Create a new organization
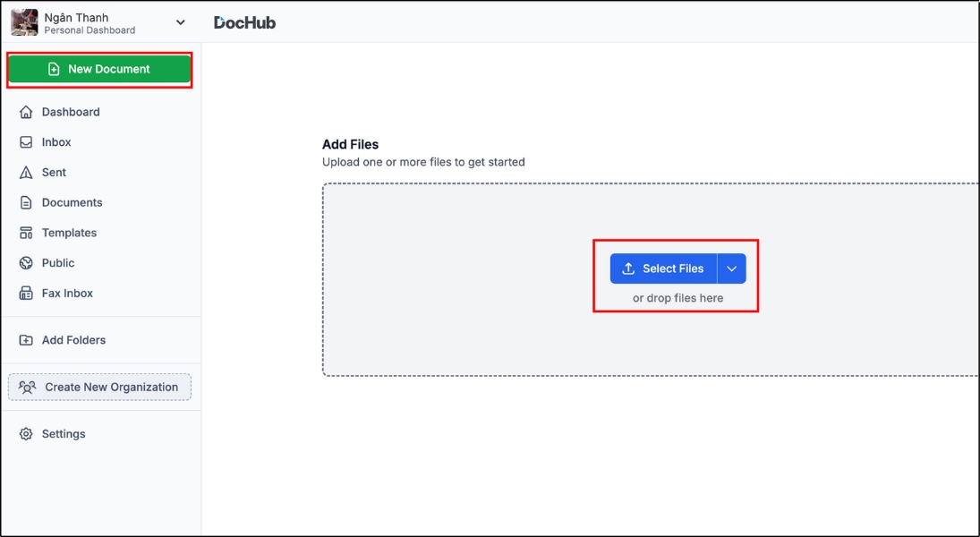Viewport: 980px width, 537px height. pos(99,387)
